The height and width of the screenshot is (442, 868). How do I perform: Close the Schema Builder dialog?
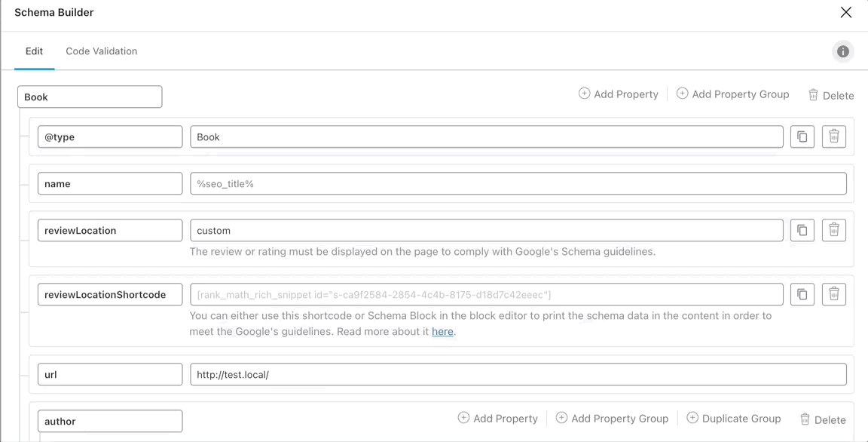point(846,13)
